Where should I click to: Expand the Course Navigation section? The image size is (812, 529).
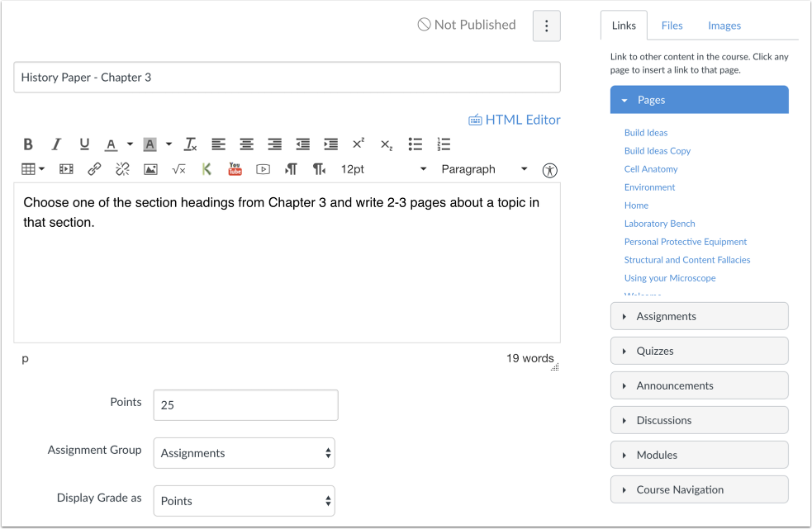coord(699,489)
